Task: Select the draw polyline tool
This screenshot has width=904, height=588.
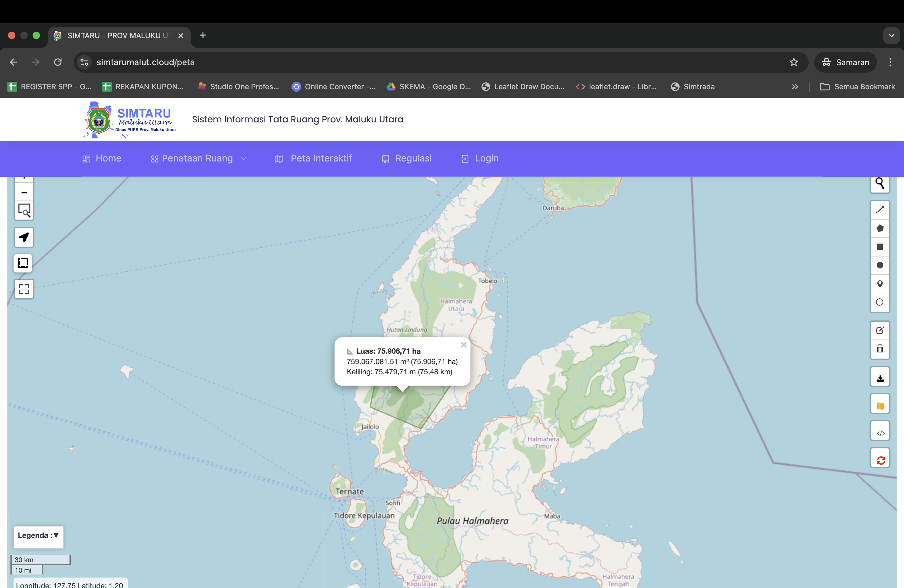Action: [x=880, y=210]
